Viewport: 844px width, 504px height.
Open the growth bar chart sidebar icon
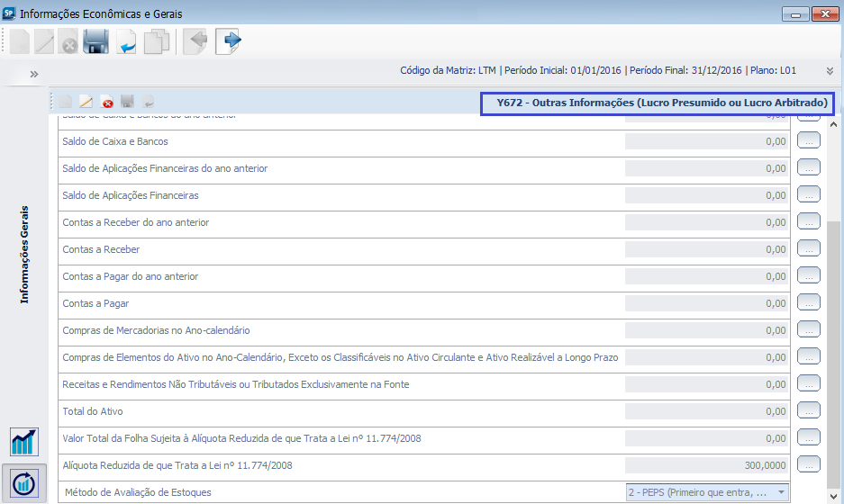[x=24, y=442]
